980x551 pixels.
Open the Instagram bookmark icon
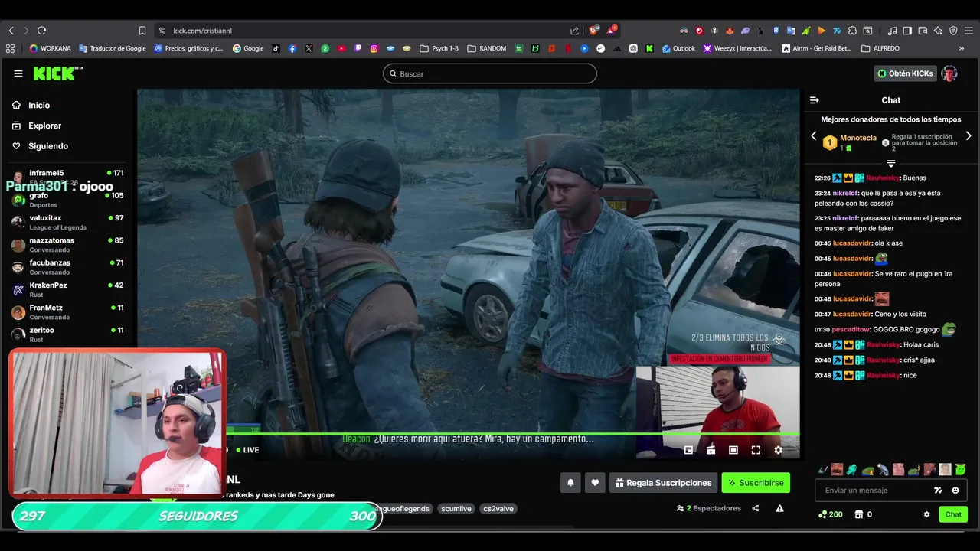click(x=374, y=48)
